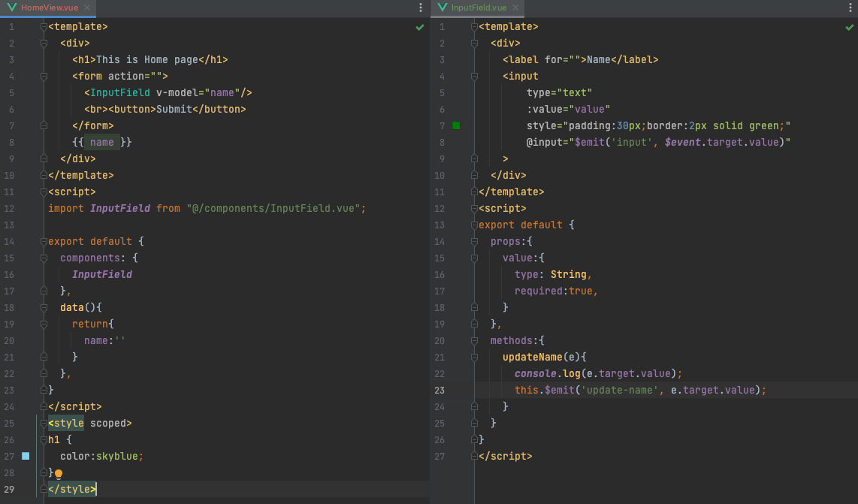Click line number 12 in HomeView.vue gutter
Viewport: 858px width, 504px height.
click(9, 209)
